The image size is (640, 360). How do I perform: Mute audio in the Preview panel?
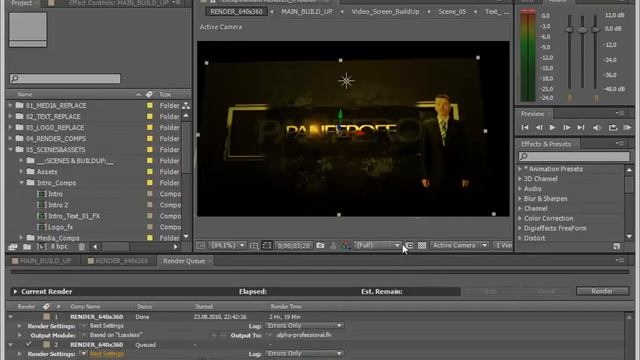(597, 128)
